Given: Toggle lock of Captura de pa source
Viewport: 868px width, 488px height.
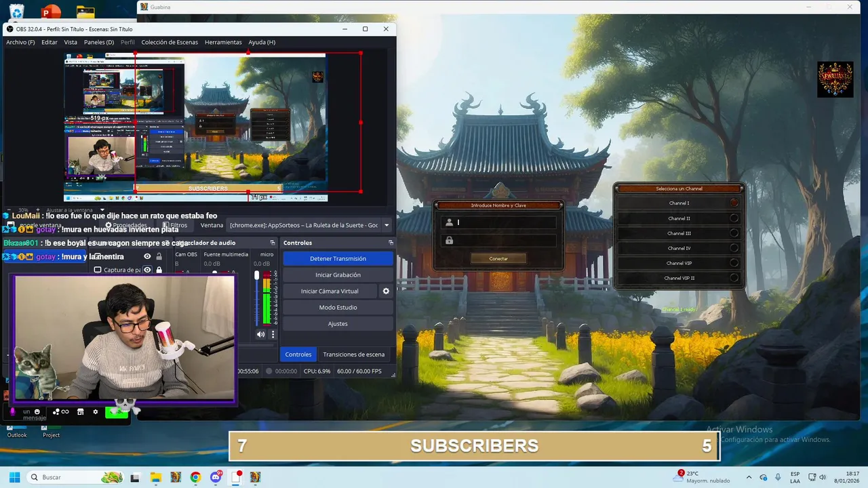Looking at the screenshot, I should click(x=159, y=270).
